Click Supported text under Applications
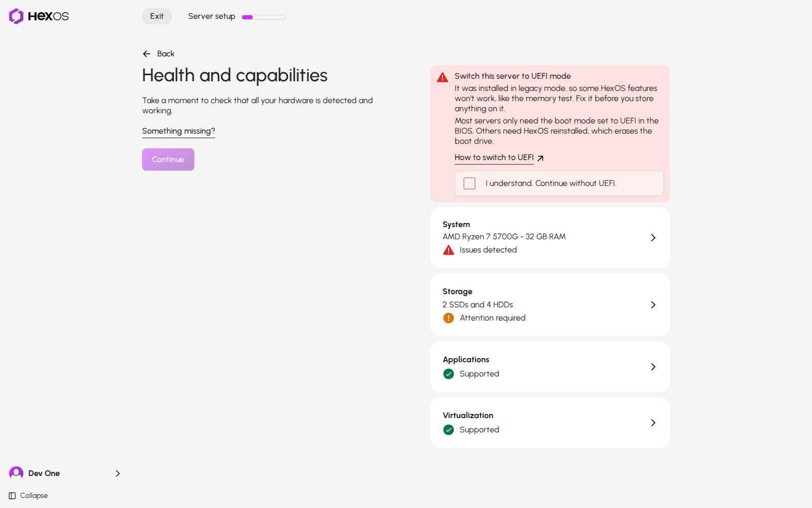The width and height of the screenshot is (812, 508). point(480,374)
